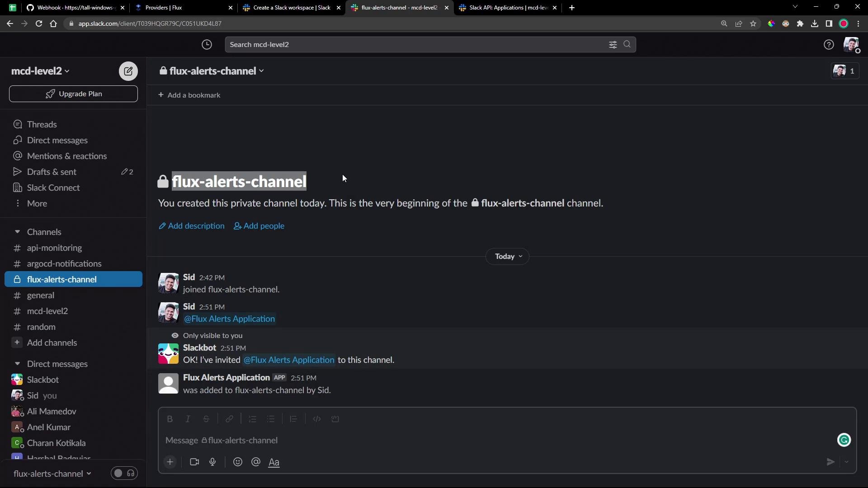Click Add description link

click(x=192, y=226)
